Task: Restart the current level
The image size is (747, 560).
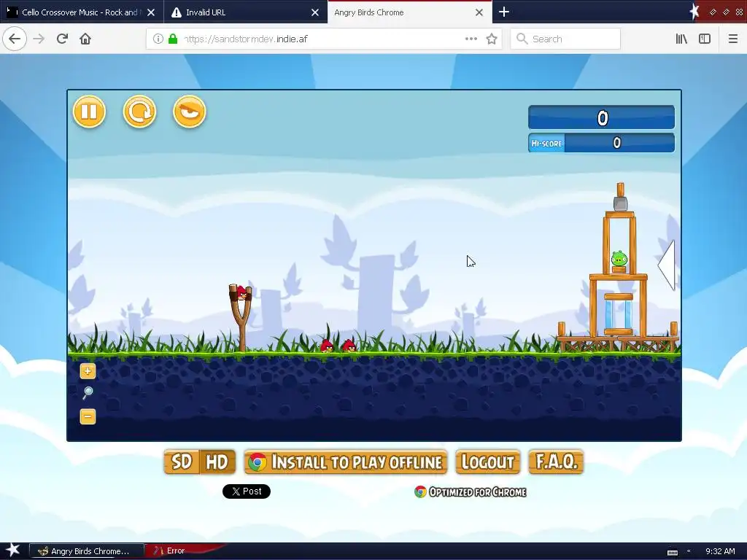Action: tap(139, 112)
